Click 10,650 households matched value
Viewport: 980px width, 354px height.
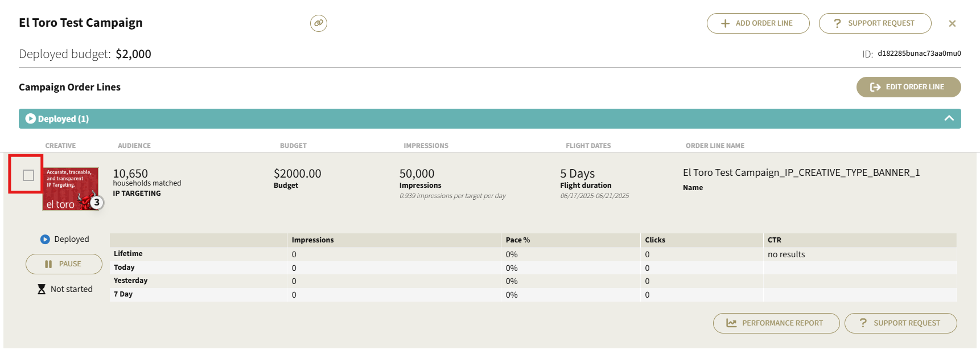pyautogui.click(x=130, y=174)
